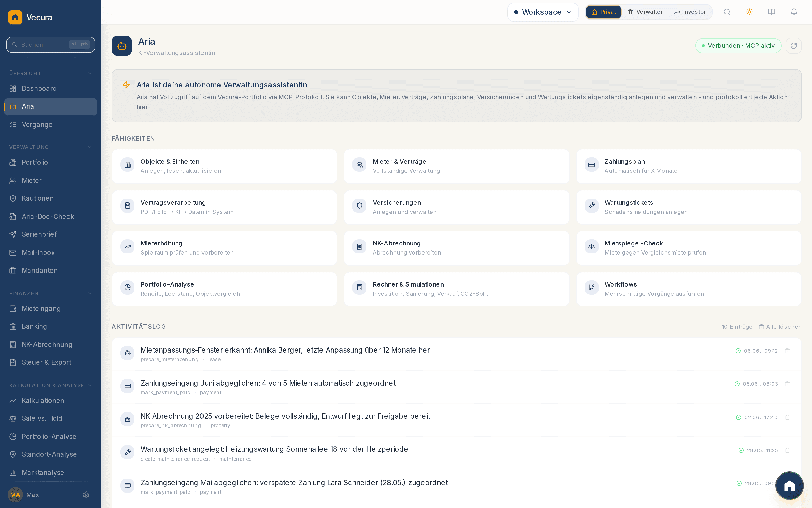812x508 pixels.
Task: Click the Portfolio-Analyse pie chart icon
Action: [x=127, y=287]
